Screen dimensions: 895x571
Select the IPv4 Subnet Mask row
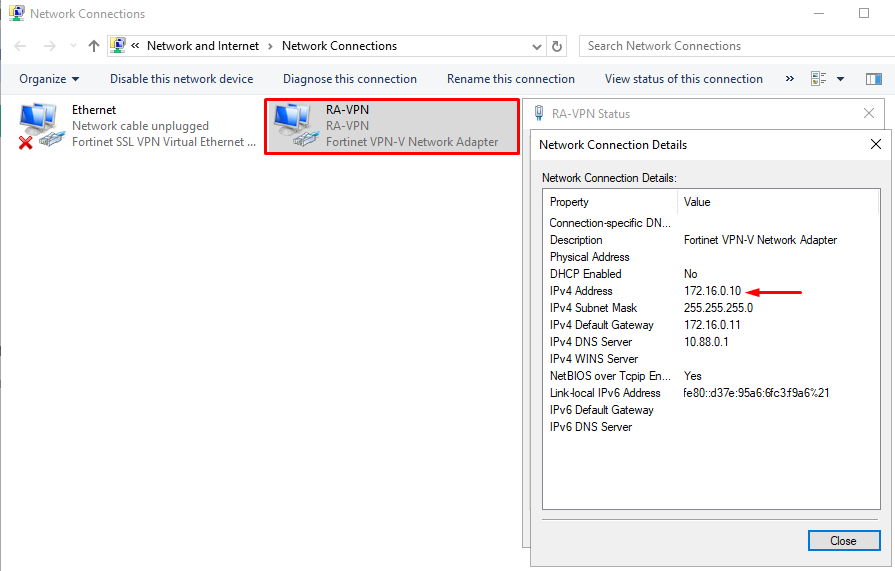[x=711, y=308]
